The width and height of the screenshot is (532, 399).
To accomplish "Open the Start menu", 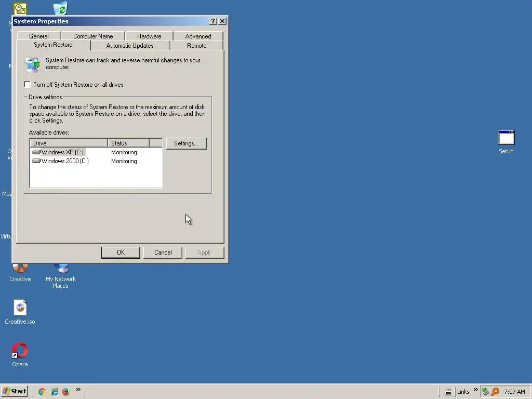I will click(x=14, y=391).
